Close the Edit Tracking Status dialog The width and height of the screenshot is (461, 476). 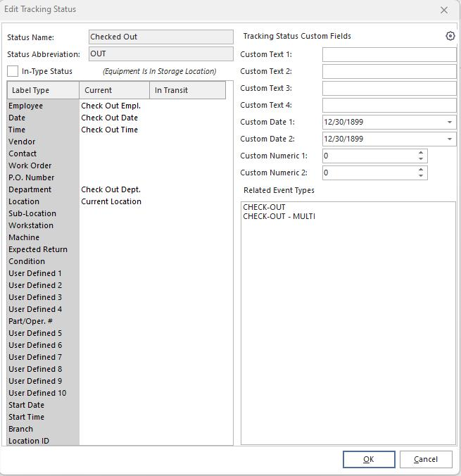tap(443, 10)
